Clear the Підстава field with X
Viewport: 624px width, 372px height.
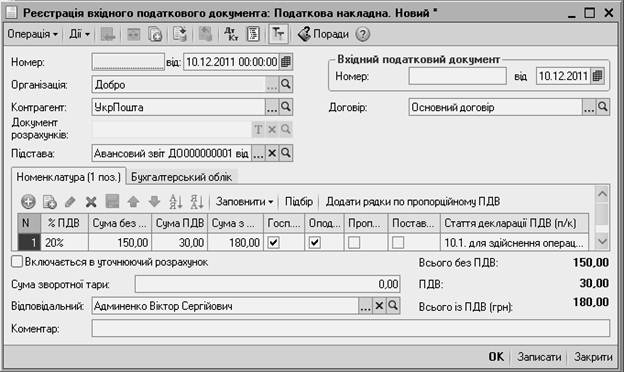(272, 154)
